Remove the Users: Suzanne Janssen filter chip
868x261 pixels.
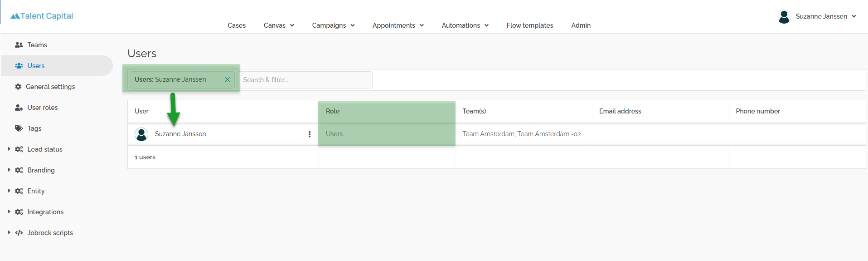coord(228,79)
